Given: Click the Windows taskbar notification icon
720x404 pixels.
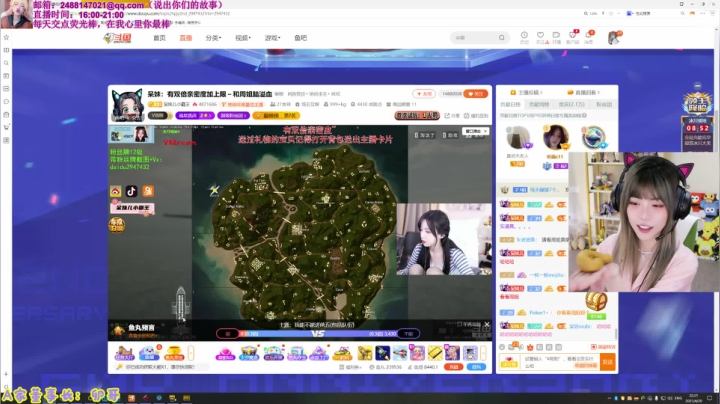Looking at the screenshot, I should [709, 398].
